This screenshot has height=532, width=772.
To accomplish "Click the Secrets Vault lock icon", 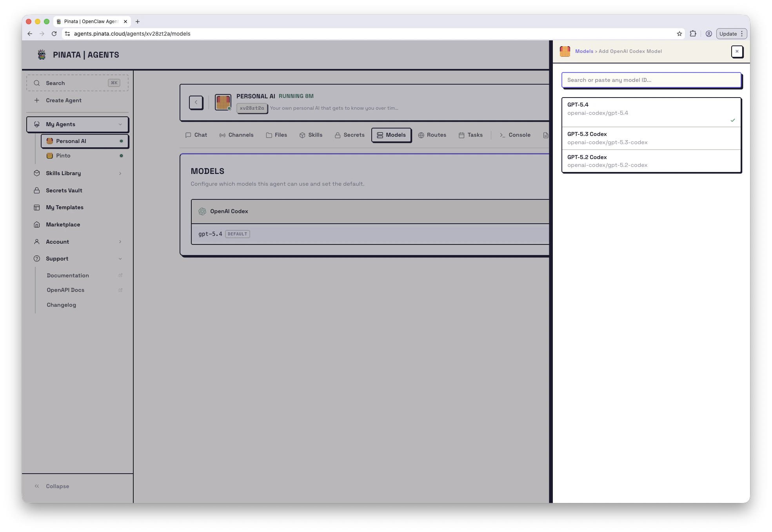I will (x=37, y=190).
